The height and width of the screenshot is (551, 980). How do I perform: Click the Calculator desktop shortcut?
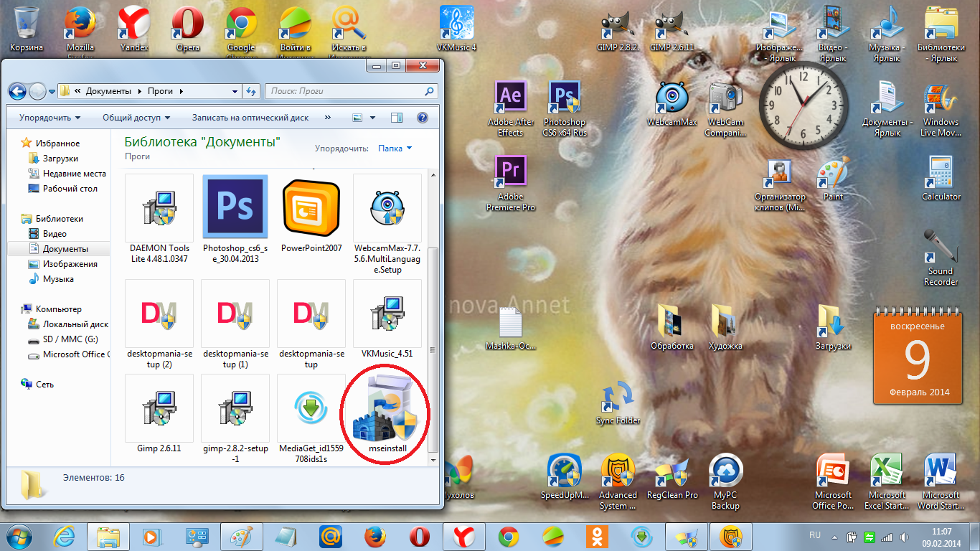coord(941,179)
